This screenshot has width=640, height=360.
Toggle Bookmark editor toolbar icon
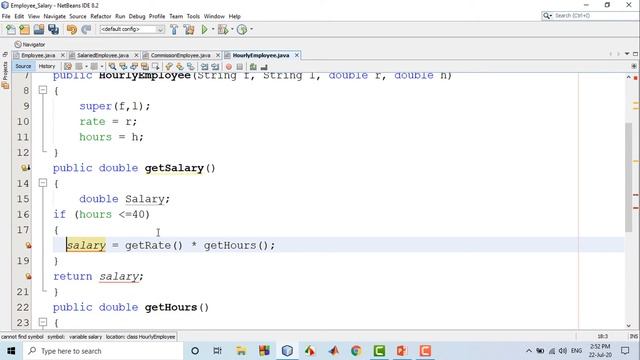coord(191,67)
